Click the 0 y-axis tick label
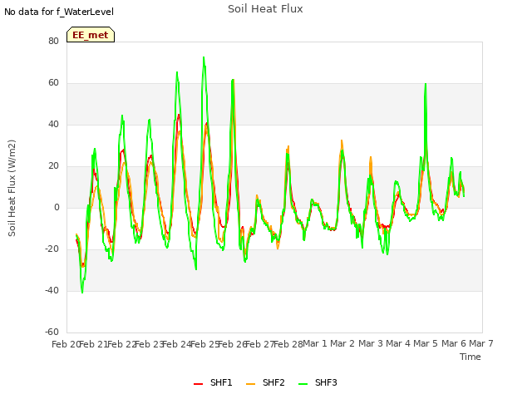Screen dimensions: 532x399 [x=57, y=207]
